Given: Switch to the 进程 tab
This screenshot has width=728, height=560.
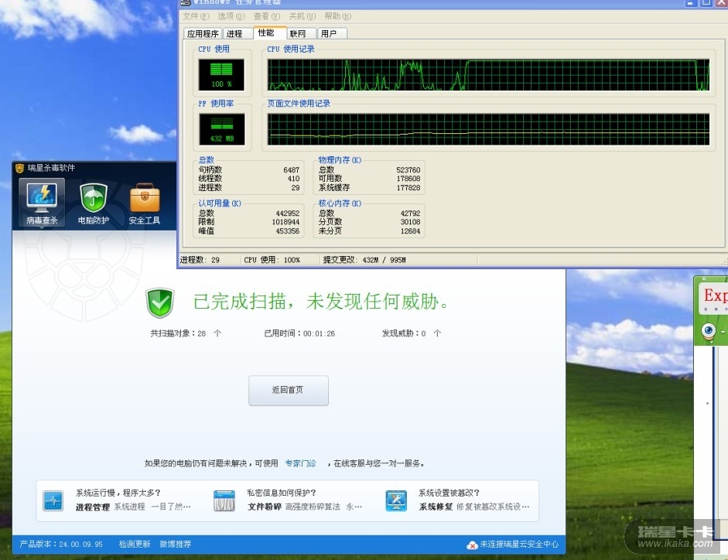Looking at the screenshot, I should (238, 33).
